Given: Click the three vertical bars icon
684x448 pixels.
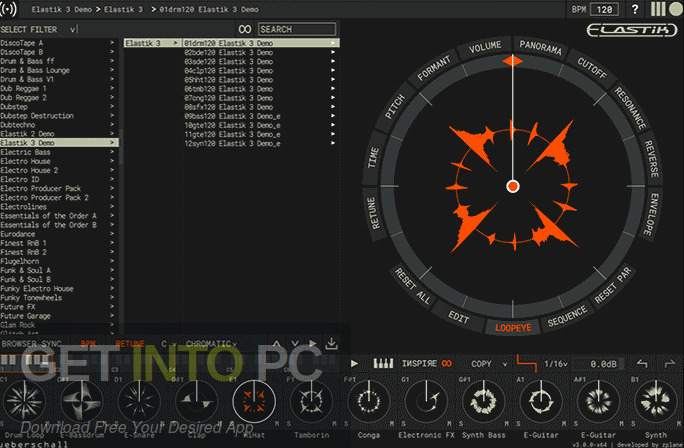Looking at the screenshot, I should pos(658,9).
